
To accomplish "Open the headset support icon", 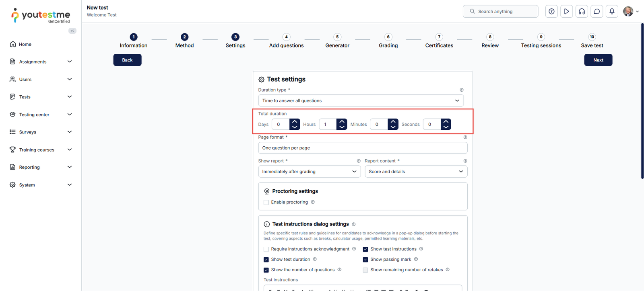I will point(582,12).
